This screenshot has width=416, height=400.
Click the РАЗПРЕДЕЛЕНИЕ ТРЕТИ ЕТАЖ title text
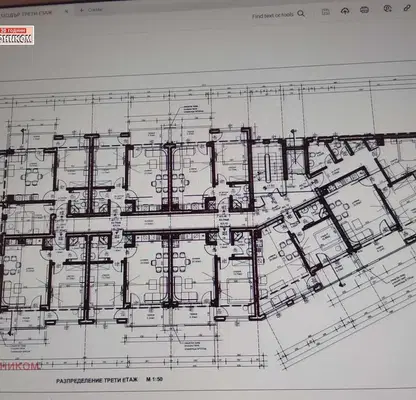pyautogui.click(x=97, y=380)
